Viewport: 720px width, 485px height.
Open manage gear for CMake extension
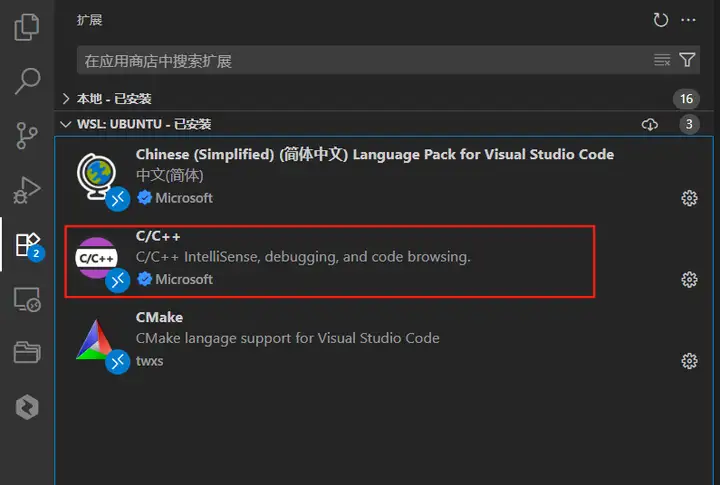(x=689, y=361)
